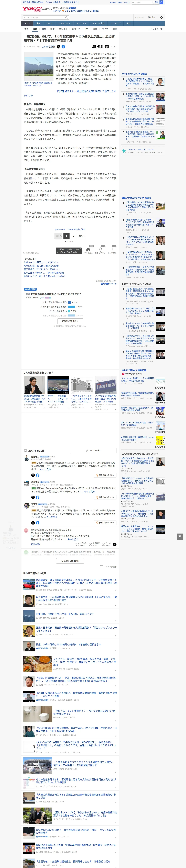Share 不破雷蔵's comment on X
Image resolution: width=186 pixels, height=868 pixels.
coord(33,497)
